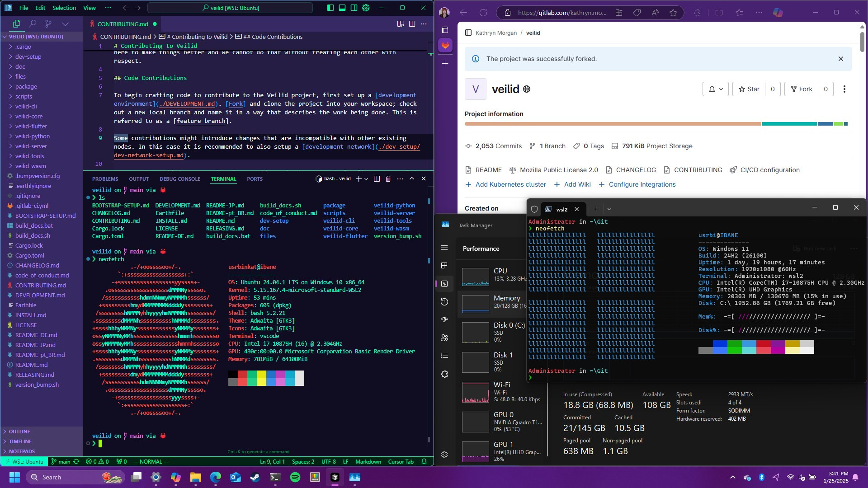Open Edge extensions puzzle icon
Viewport: 868px width, 488px height.
click(x=697, y=13)
